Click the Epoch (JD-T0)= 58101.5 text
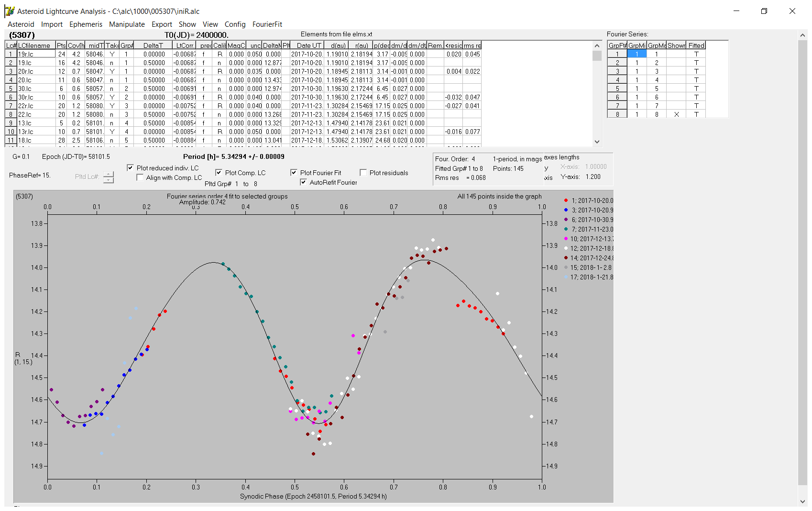This screenshot has height=511, width=812. [x=76, y=156]
